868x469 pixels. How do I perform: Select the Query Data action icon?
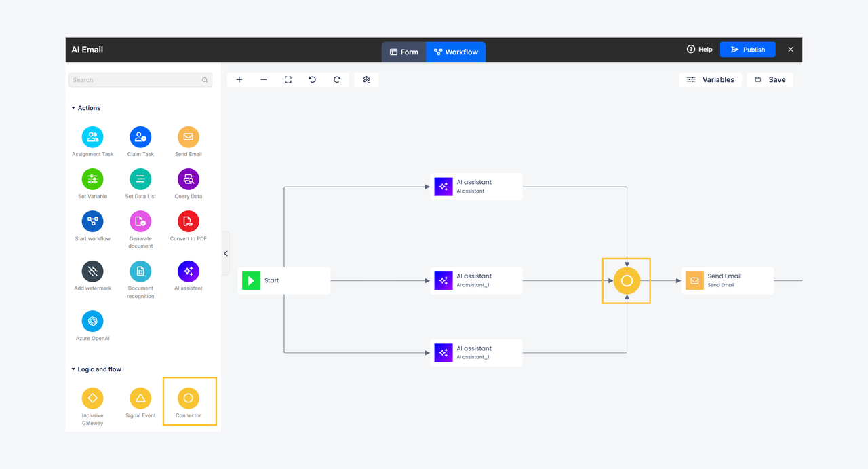tap(189, 179)
